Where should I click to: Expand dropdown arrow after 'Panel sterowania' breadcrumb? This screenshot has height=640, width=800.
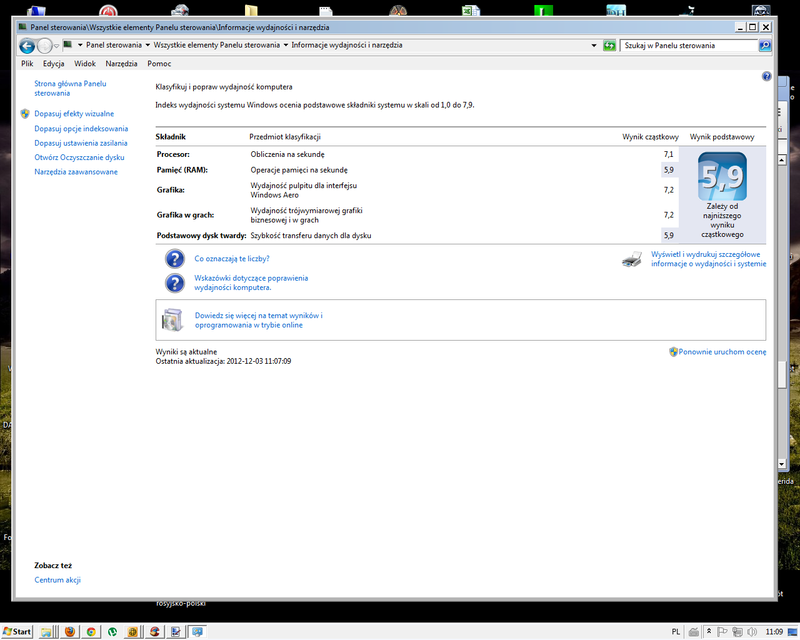(148, 45)
